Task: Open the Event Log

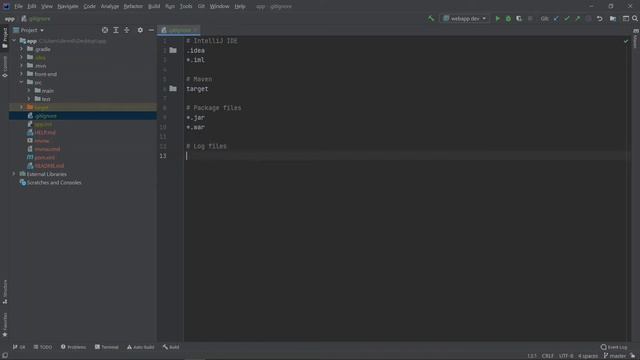Action: point(614,347)
